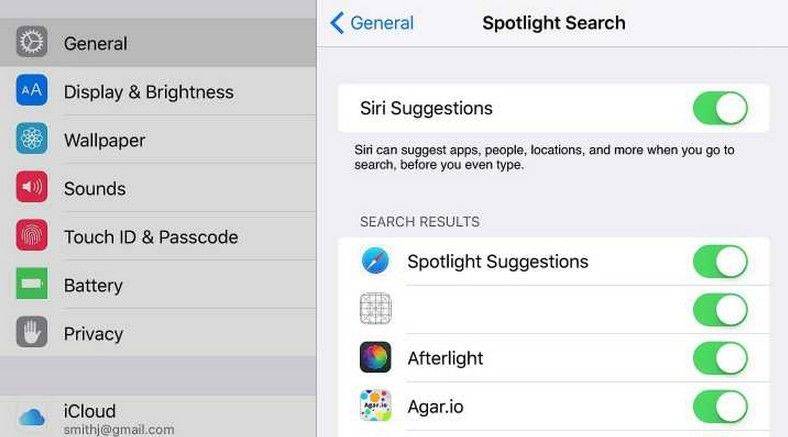Tap the Wallpaper flower icon
Viewport: 788px width, 437px height.
(x=32, y=138)
